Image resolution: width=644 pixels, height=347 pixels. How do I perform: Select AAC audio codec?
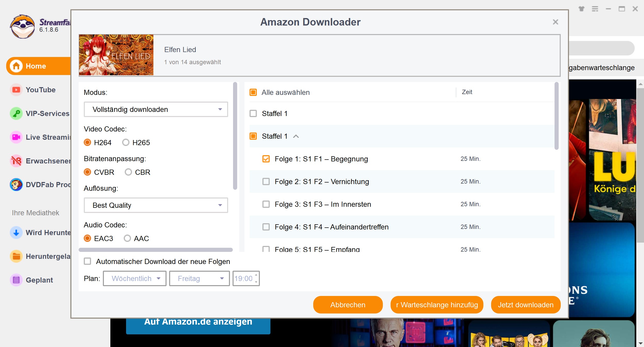(x=127, y=238)
